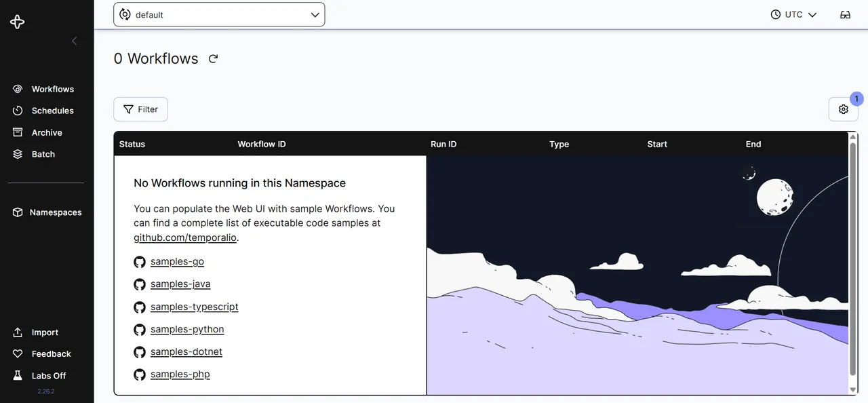
Task: Open the samples-java link
Action: pyautogui.click(x=180, y=284)
